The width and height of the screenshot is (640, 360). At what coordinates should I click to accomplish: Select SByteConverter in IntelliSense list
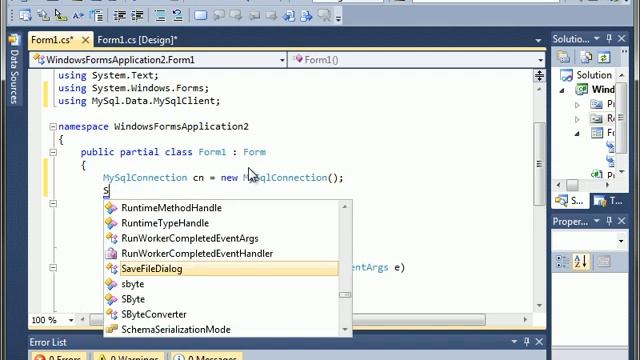click(221, 314)
